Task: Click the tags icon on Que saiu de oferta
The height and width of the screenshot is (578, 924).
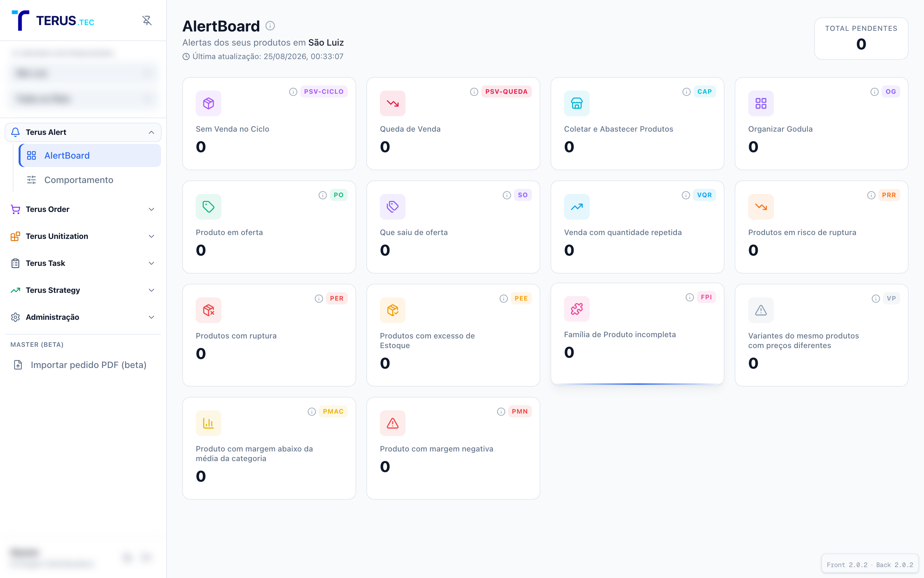Action: (x=392, y=207)
